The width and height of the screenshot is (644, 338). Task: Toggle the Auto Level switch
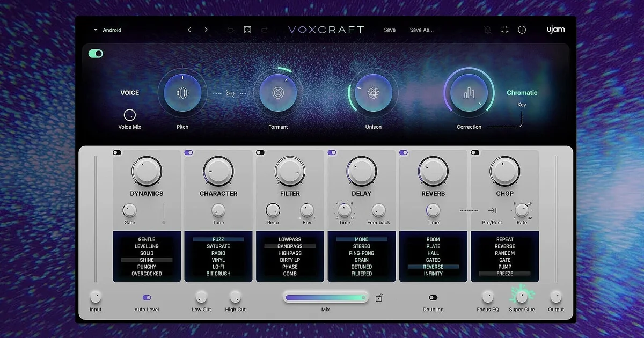click(147, 297)
